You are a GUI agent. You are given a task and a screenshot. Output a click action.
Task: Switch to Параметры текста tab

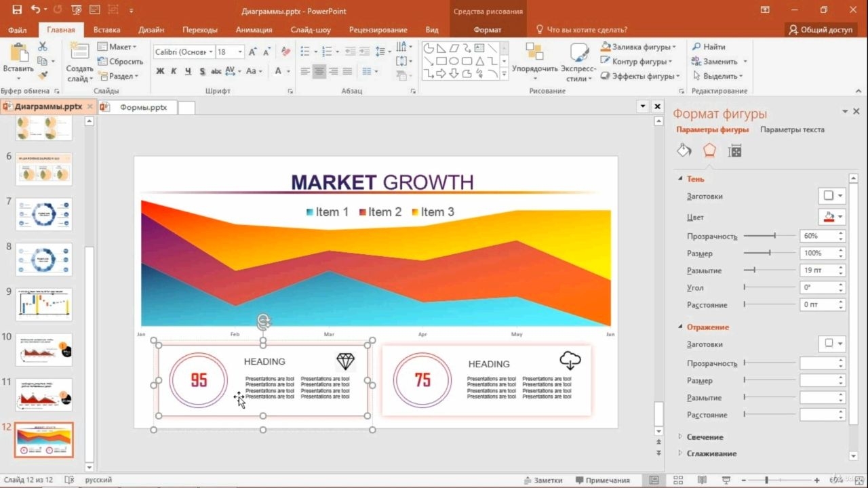click(792, 129)
